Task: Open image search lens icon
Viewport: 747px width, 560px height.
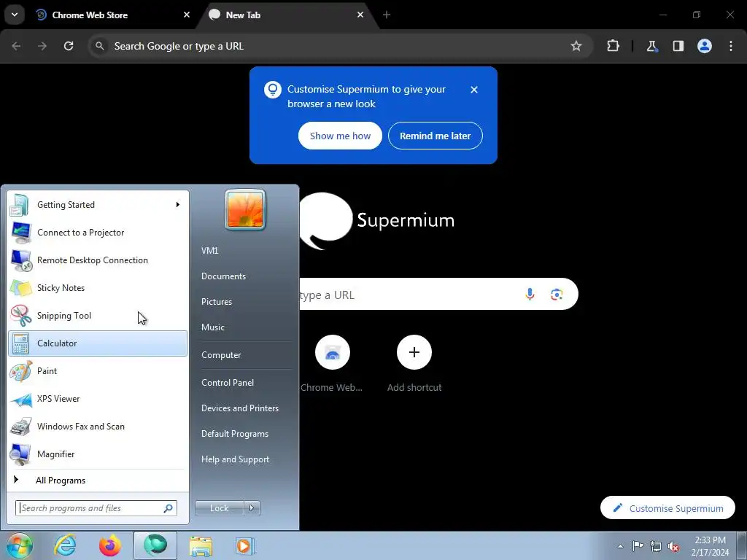Action: pyautogui.click(x=557, y=295)
